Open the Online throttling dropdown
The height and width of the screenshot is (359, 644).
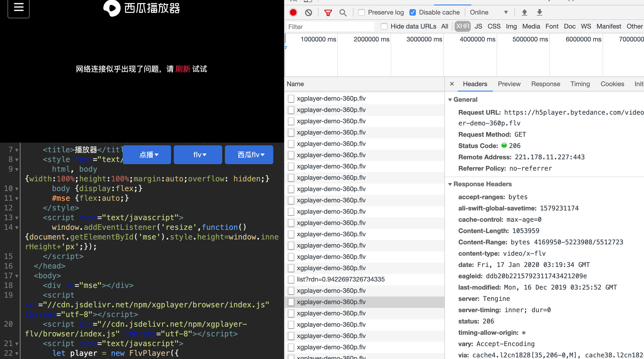(x=490, y=12)
